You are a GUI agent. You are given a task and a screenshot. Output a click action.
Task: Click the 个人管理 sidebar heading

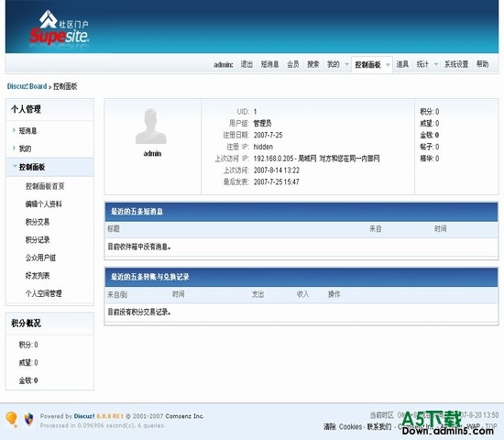[x=26, y=109]
